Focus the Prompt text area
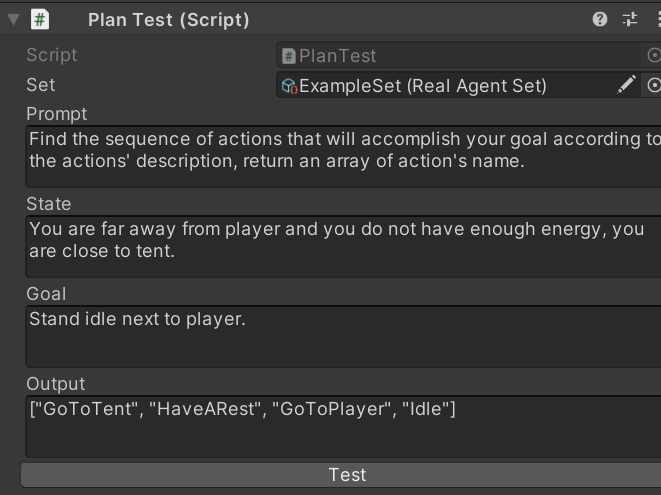 343,156
